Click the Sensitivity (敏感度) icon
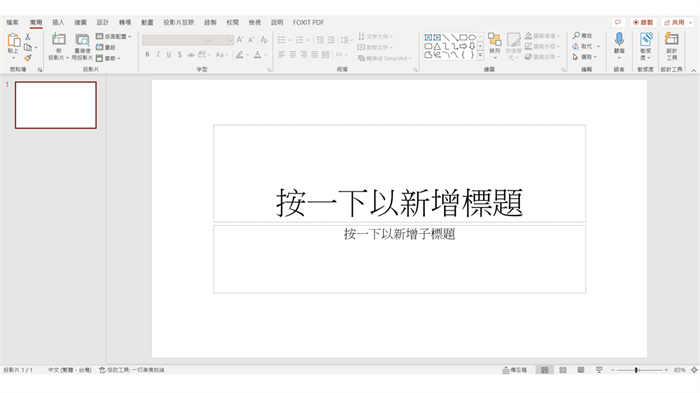The image size is (700, 393). point(646,39)
